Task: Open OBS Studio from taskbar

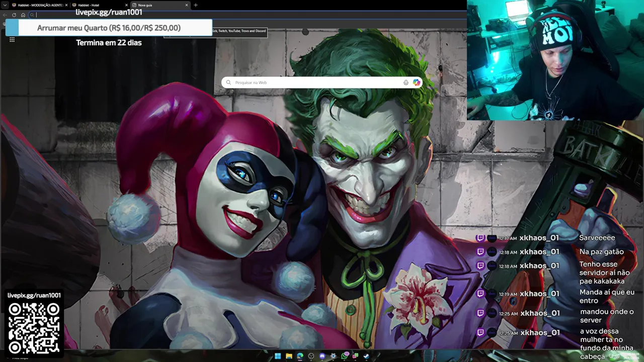Action: click(x=311, y=356)
